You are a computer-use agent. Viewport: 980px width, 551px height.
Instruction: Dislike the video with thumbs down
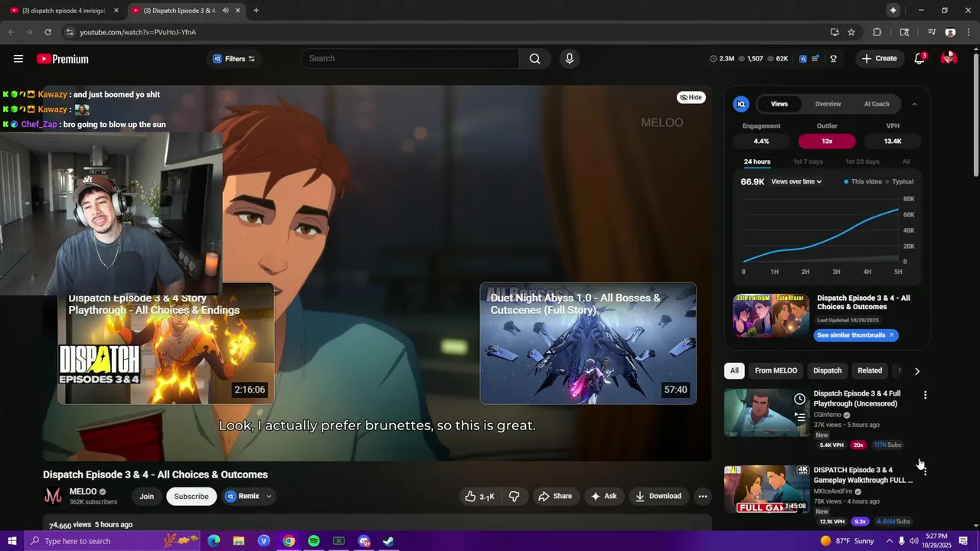coord(514,496)
